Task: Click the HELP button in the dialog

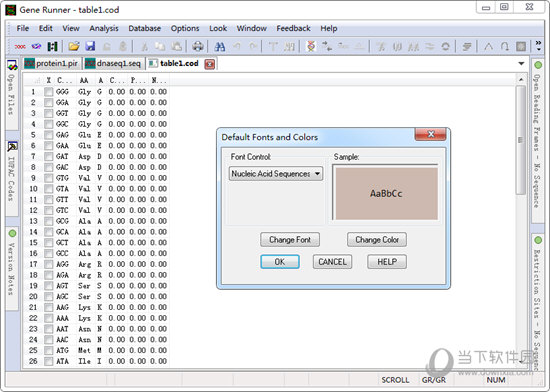Action: [x=387, y=262]
